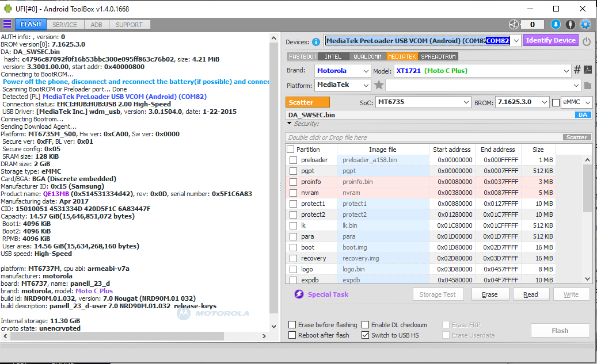Viewport: 597px width, 364px height.
Task: Open settings via blue gear icon
Action: click(585, 25)
